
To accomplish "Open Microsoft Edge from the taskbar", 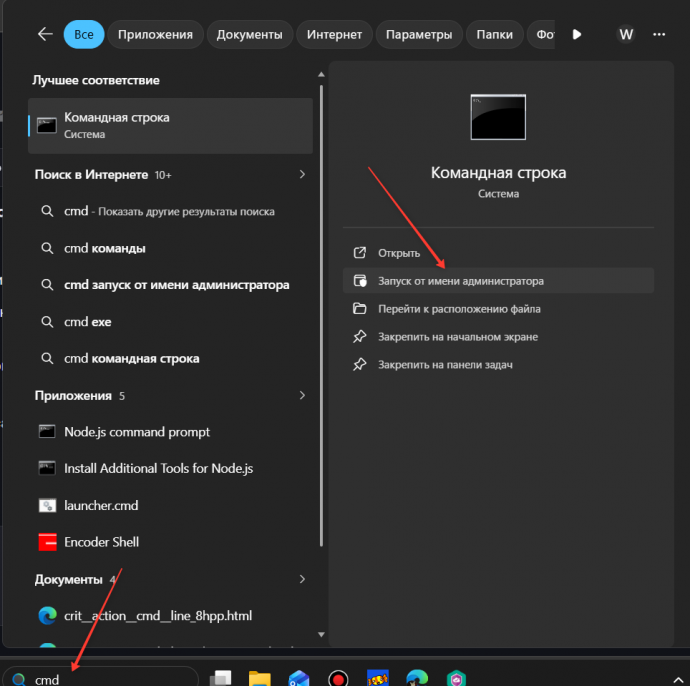I will tap(417, 678).
